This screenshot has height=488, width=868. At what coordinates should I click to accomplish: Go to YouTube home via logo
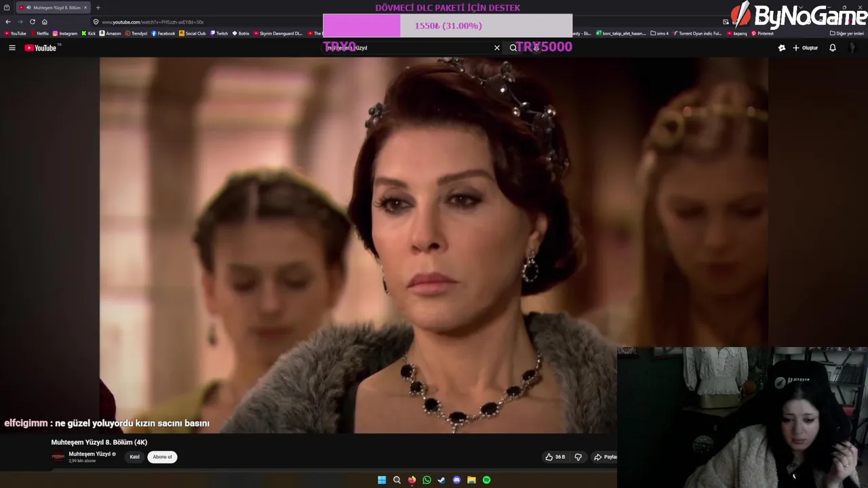42,48
